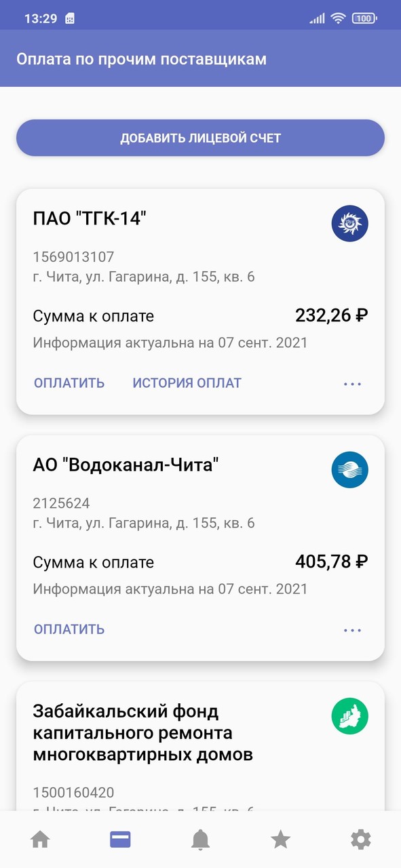The height and width of the screenshot is (868, 401).
Task: Tap ОПЛАТИТЬ on the Водоканал-Чита card
Action: click(x=69, y=629)
